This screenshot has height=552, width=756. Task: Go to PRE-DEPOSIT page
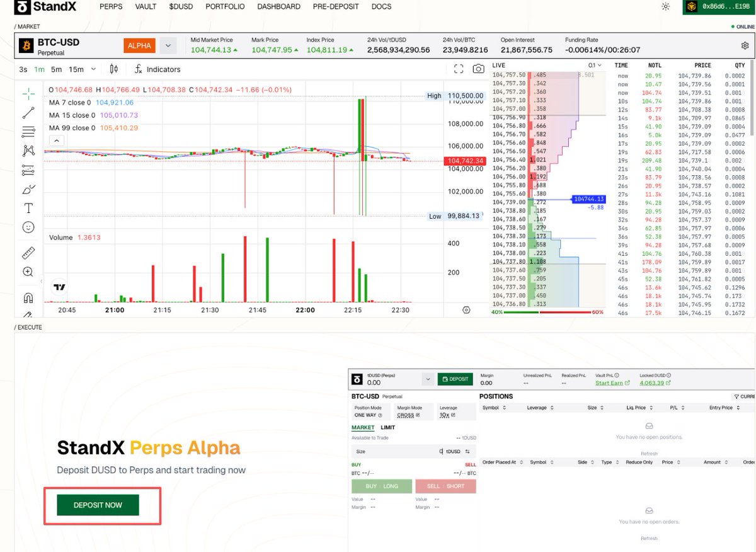336,7
